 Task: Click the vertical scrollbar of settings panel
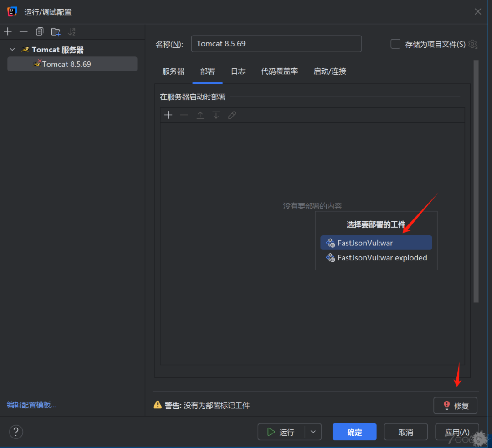pyautogui.click(x=476, y=181)
